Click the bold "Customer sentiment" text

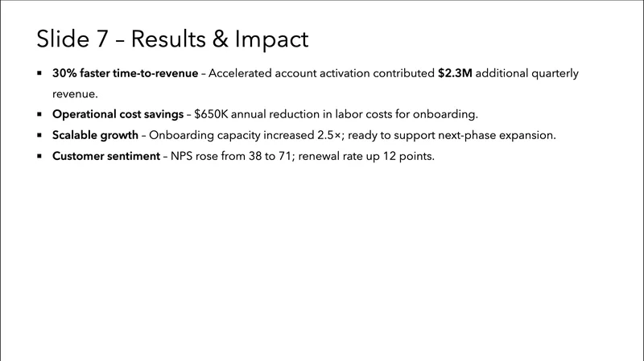click(105, 156)
